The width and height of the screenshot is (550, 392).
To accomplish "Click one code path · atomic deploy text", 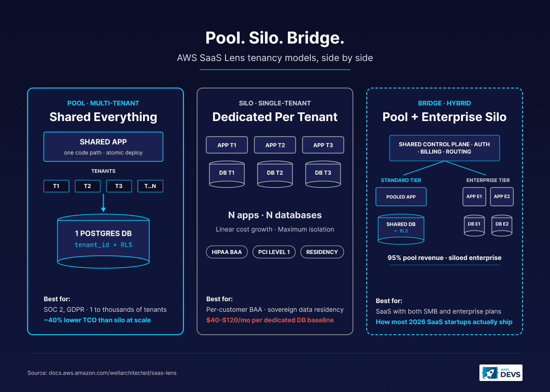I will (103, 153).
